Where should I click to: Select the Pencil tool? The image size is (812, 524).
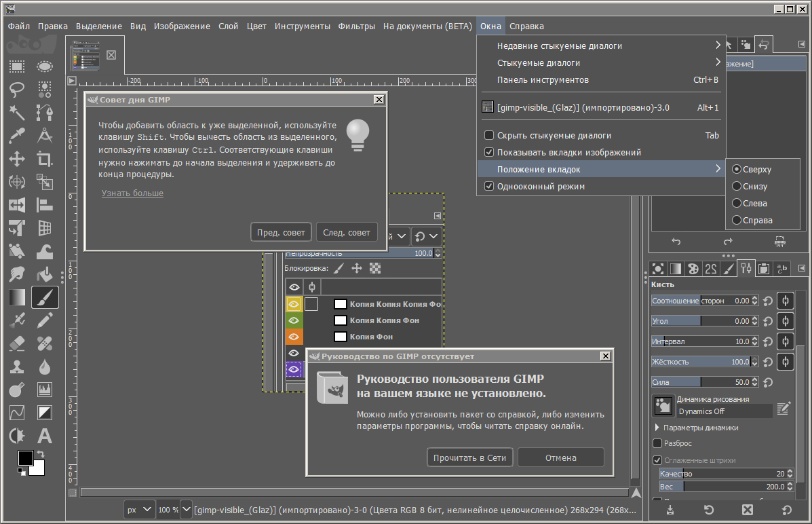click(x=45, y=320)
